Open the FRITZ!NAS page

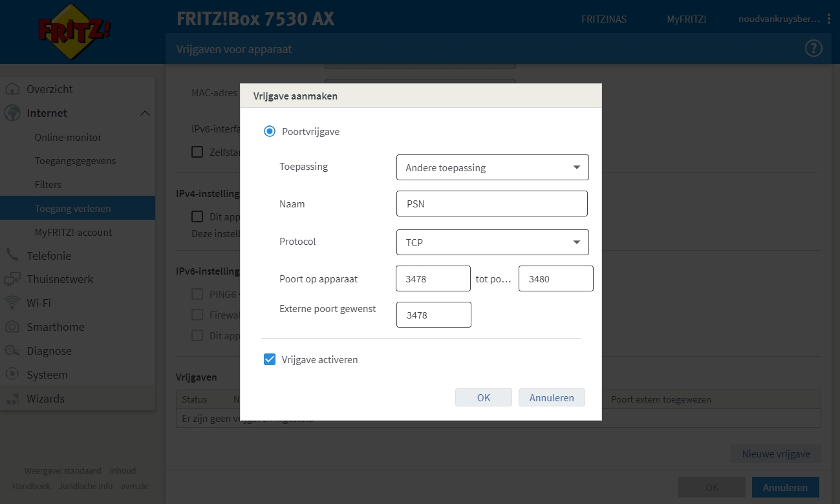[603, 19]
